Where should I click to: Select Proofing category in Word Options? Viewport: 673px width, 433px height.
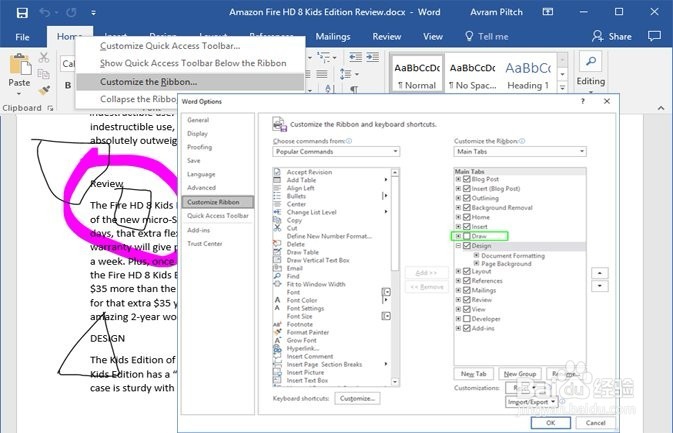coord(200,147)
